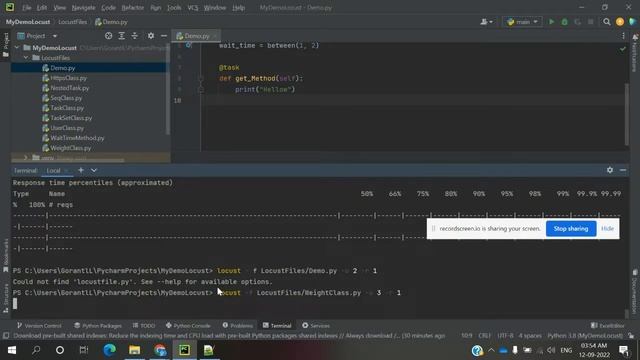Collapse the MyDemoLocust project root
640x360 pixels.
(17, 48)
